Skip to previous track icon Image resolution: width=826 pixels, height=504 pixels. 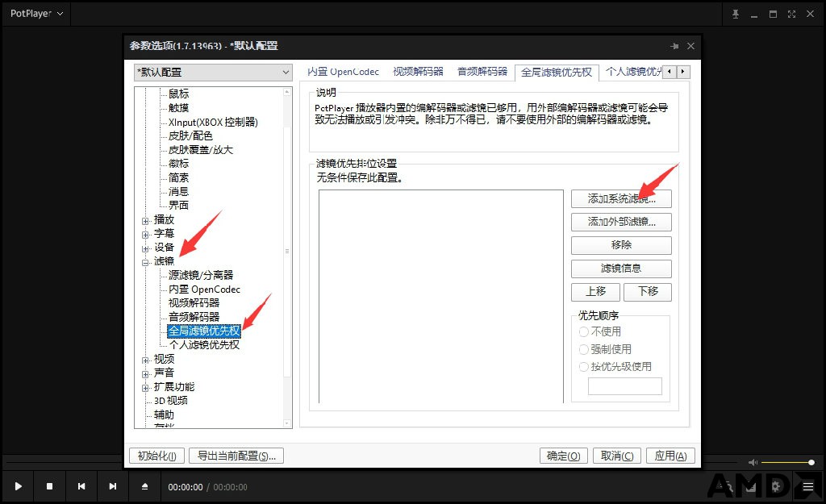[81, 486]
